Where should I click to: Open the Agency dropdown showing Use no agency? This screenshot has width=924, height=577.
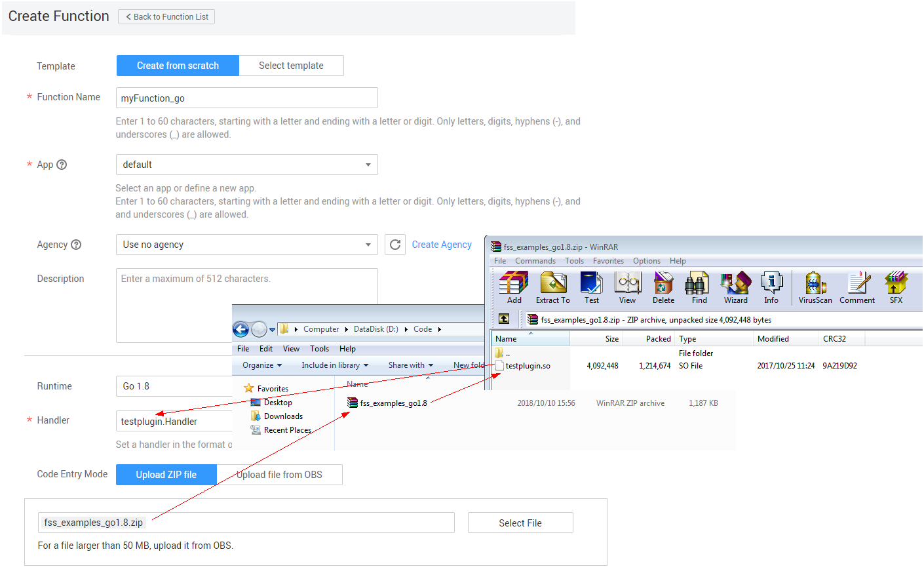[247, 245]
